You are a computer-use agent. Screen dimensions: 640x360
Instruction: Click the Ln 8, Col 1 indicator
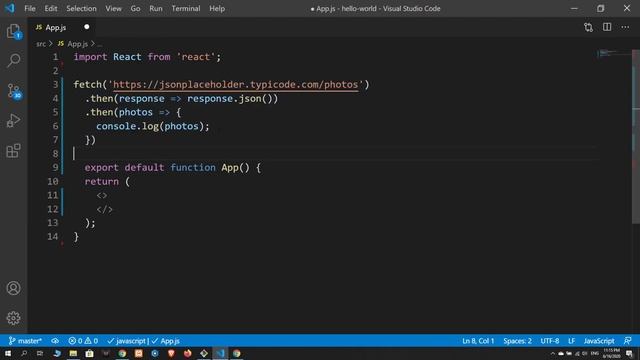[478, 341]
